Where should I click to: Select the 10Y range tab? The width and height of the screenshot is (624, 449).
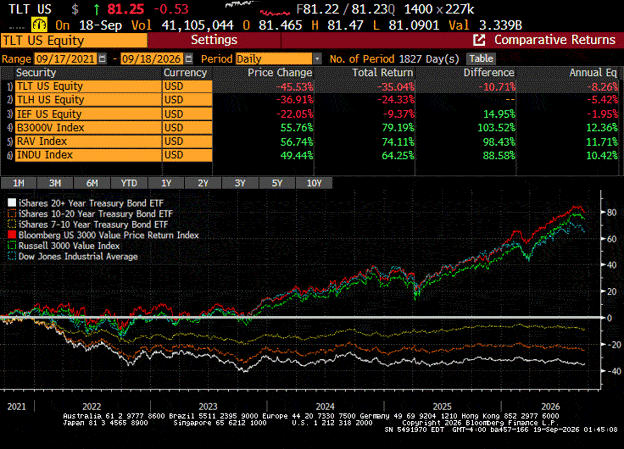point(314,183)
